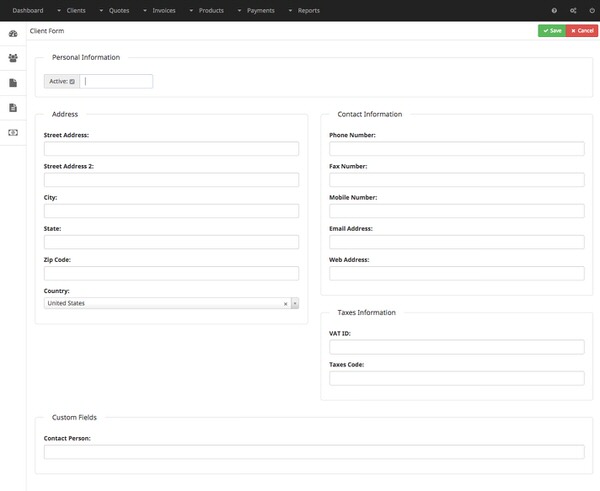
Task: Focus the client name field beside Active
Action: pyautogui.click(x=116, y=82)
